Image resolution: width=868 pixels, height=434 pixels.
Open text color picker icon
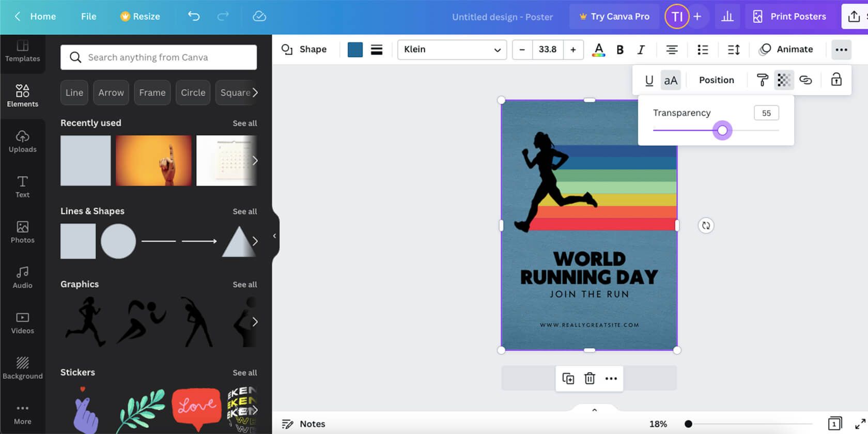coord(598,50)
